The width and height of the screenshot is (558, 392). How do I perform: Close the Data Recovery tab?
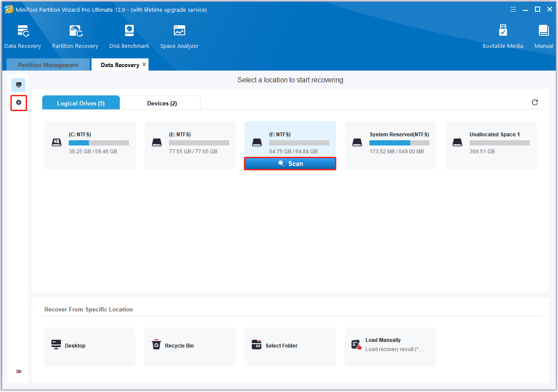(144, 64)
